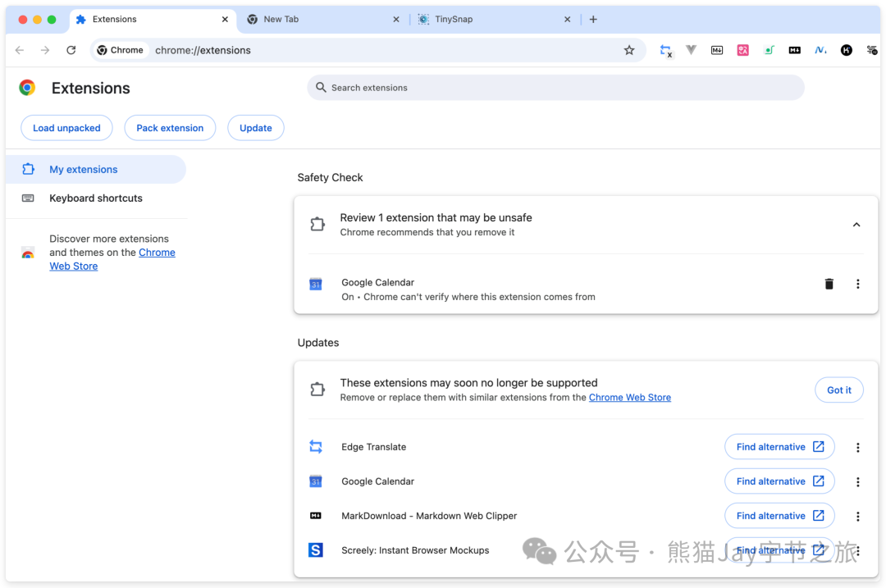This screenshot has width=886, height=588.
Task: Find alternative for Edge Translate
Action: [x=779, y=447]
